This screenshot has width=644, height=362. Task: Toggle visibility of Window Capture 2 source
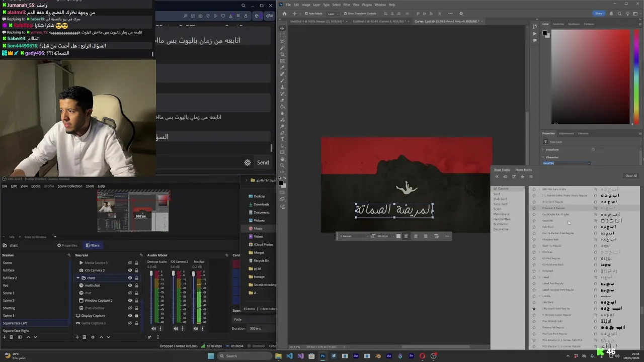click(130, 301)
